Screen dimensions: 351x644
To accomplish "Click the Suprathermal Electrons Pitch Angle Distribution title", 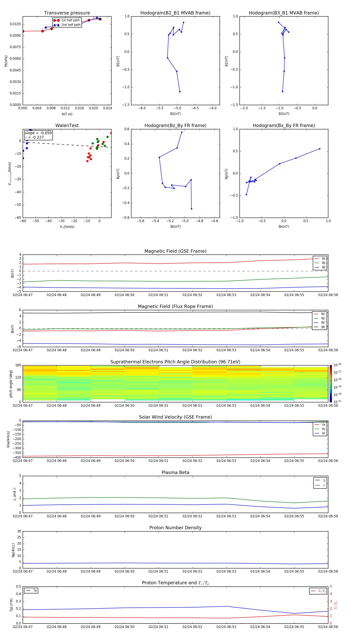I will coord(175,362).
